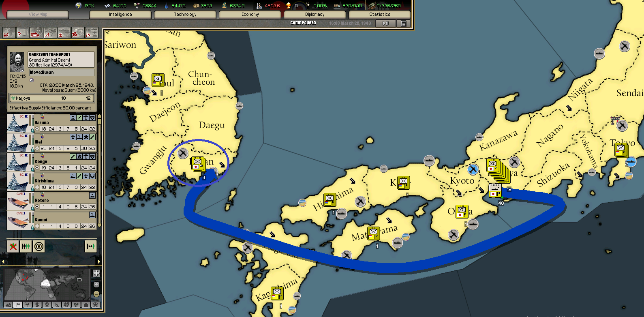This screenshot has width=644, height=317.
Task: Switch to dollar-sign economic map mode
Action: pos(37,305)
